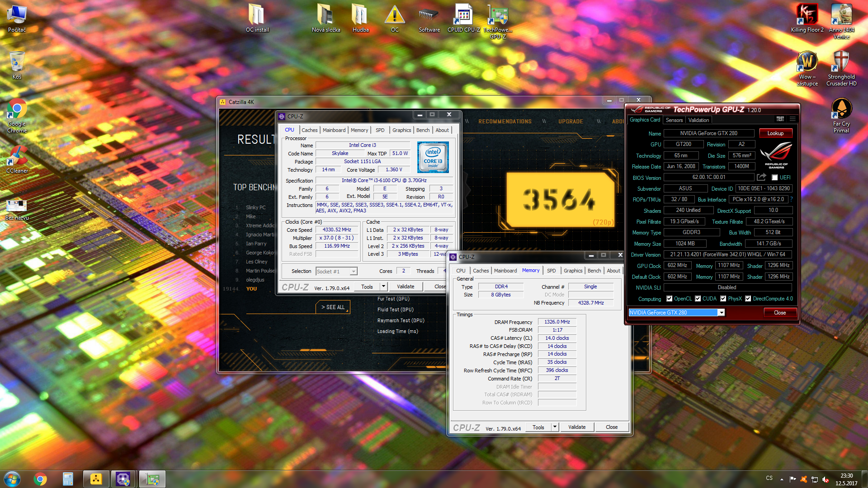The image size is (868, 488).
Task: Launch Google Chrome from the desktop
Action: (17, 116)
